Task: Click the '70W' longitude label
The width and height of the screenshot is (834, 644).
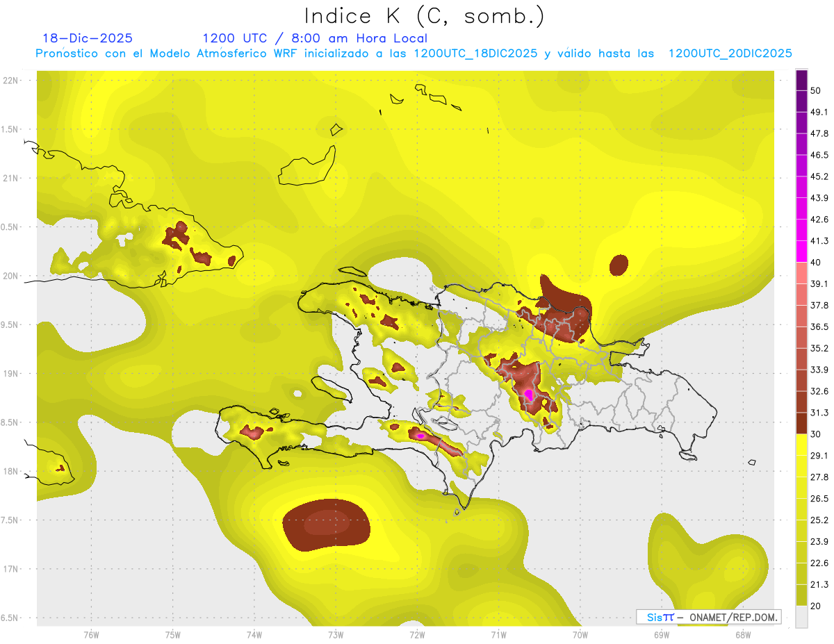Action: [x=580, y=634]
